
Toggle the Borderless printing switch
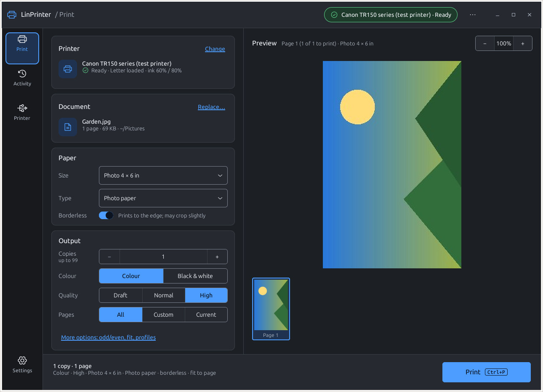106,215
